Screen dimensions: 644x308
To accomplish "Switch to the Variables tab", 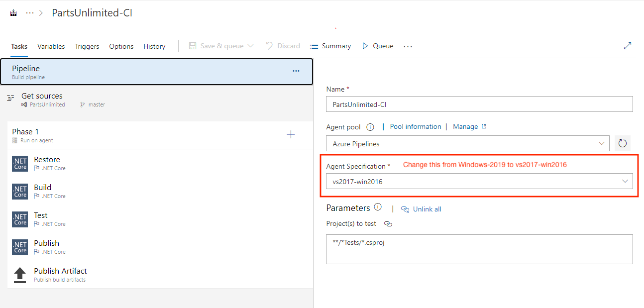I will (51, 46).
